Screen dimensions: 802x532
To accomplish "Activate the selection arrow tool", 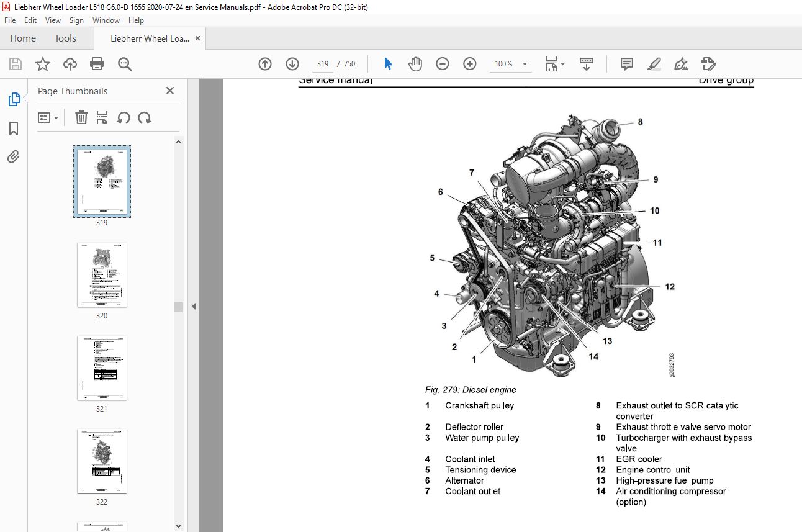I will coord(388,64).
